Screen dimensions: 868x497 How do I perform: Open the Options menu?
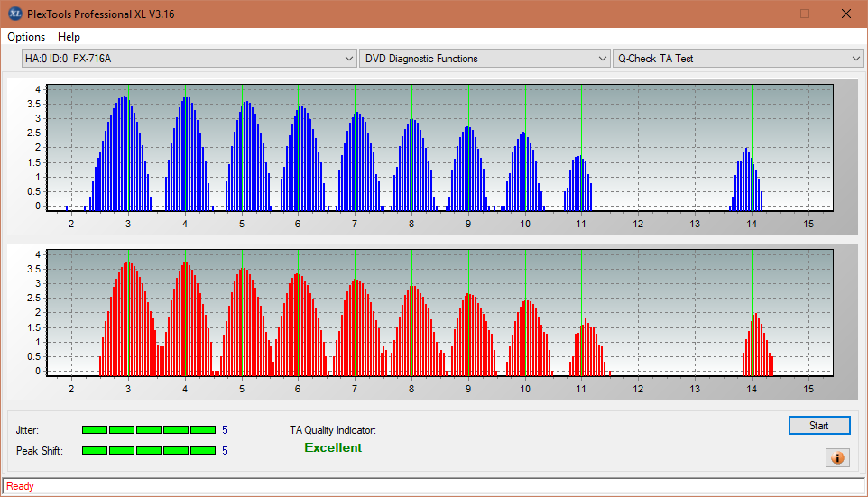tap(26, 37)
